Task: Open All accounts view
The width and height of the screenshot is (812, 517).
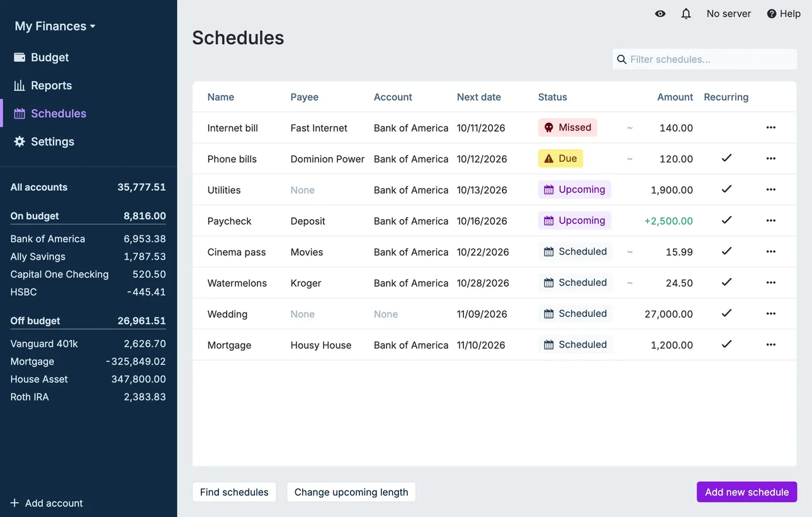Action: 88,187
